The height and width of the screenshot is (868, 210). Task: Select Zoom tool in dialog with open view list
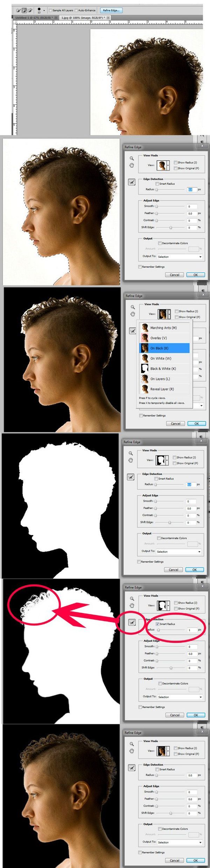pos(133,307)
